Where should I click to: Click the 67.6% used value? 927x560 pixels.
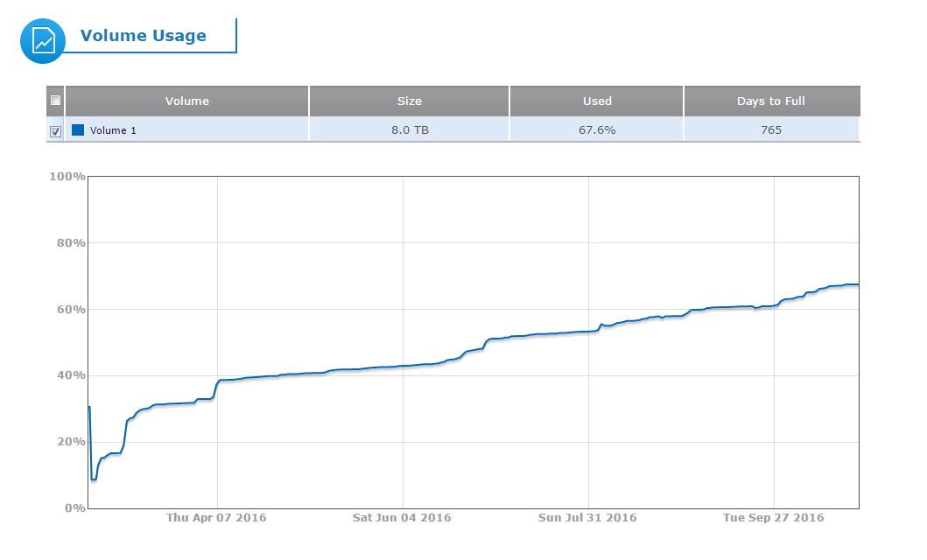click(597, 130)
